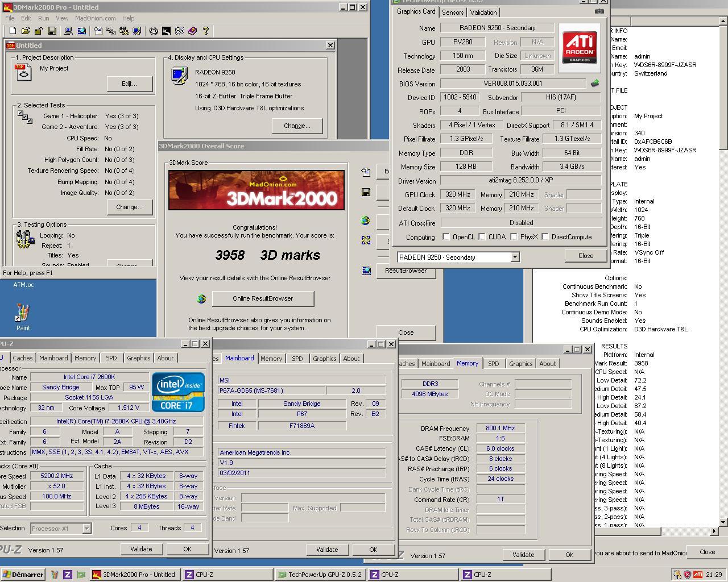Click the run benchmark ring toolbar icon
This screenshot has width=728, height=582.
click(154, 31)
